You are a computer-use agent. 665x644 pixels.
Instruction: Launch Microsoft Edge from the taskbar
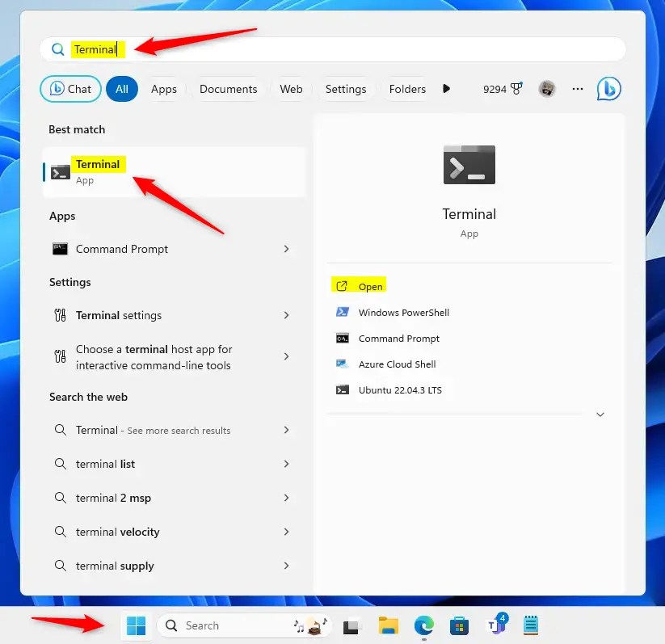pyautogui.click(x=423, y=625)
